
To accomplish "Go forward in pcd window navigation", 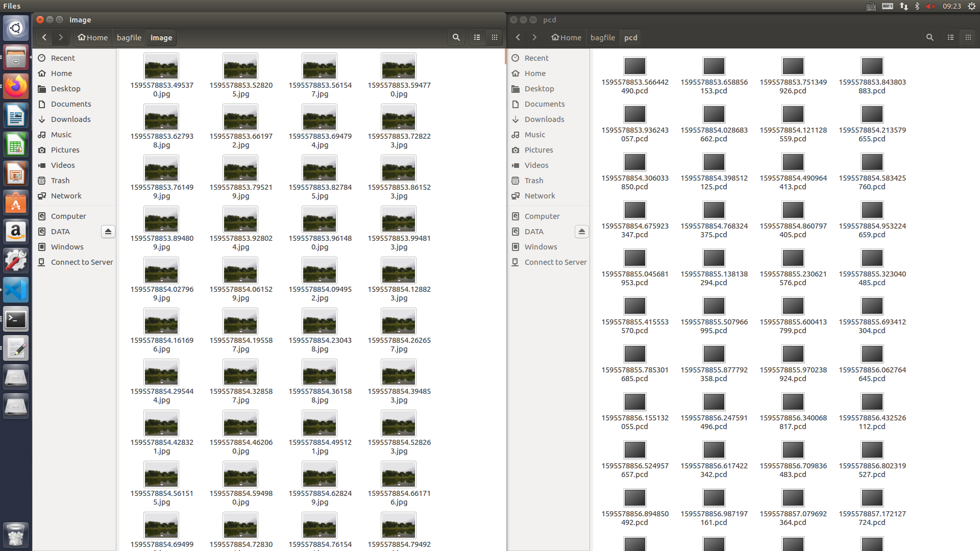I will pyautogui.click(x=534, y=37).
